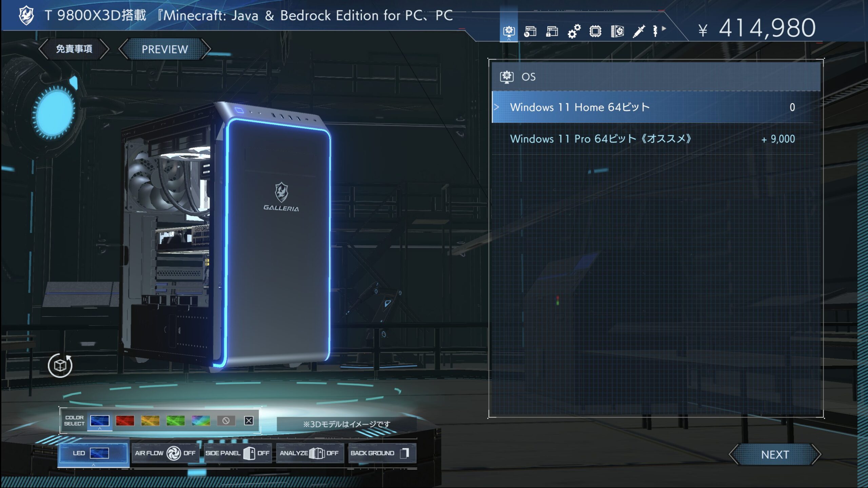
Task: Close the color select bar
Action: tap(249, 421)
